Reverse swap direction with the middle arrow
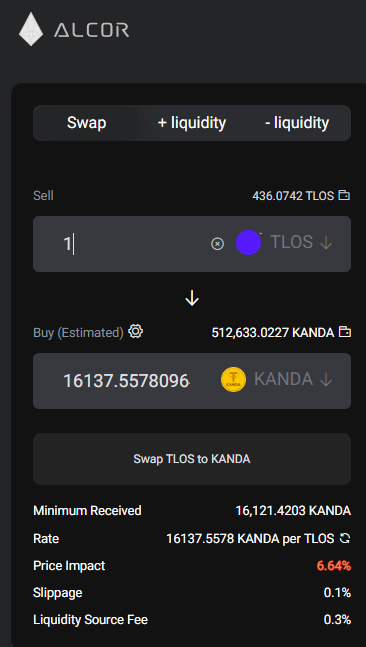The height and width of the screenshot is (647, 366). click(192, 298)
